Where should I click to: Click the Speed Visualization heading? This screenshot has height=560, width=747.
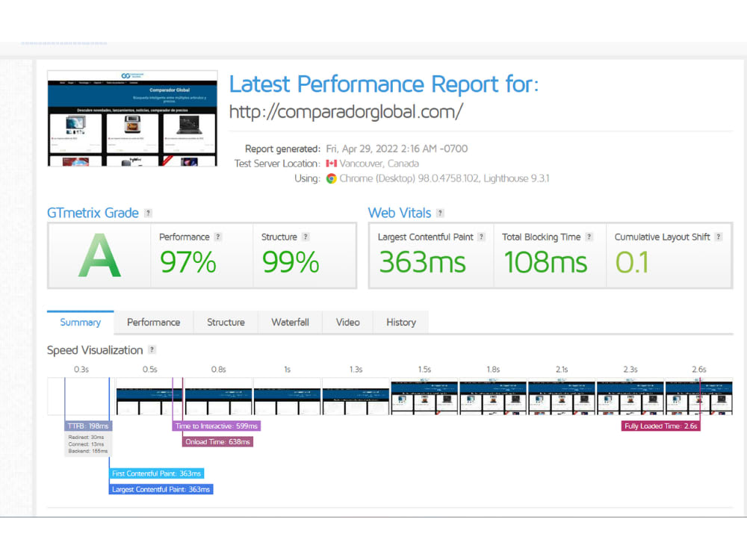click(95, 350)
